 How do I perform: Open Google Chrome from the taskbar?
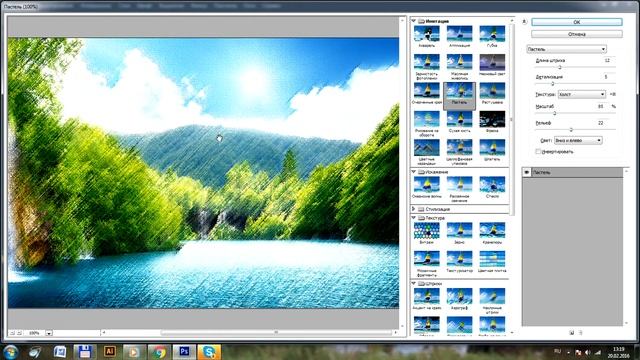point(159,352)
